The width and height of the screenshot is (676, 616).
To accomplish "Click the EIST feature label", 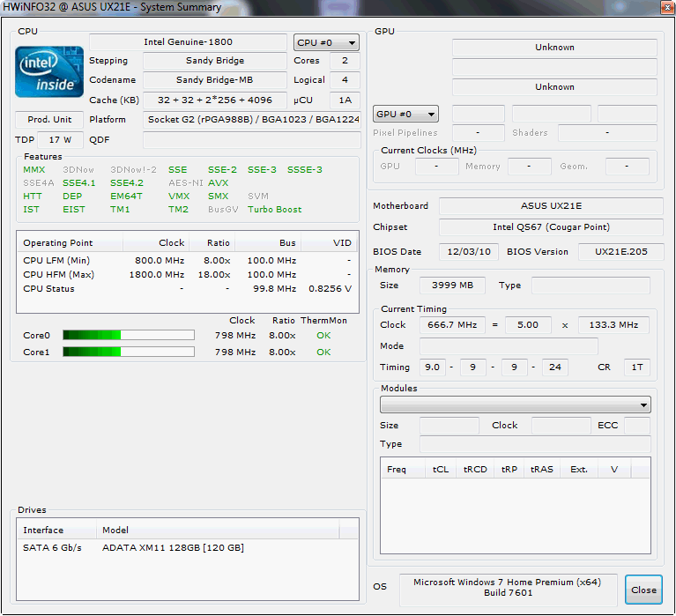I will coord(74,210).
